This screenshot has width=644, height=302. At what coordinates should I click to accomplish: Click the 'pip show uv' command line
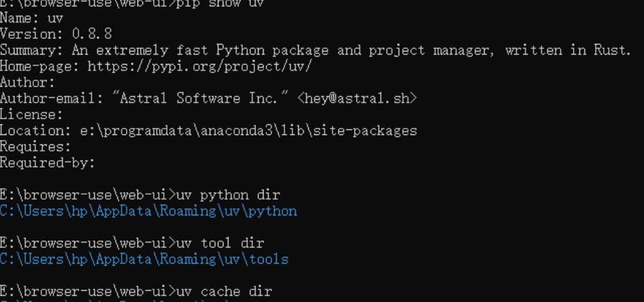132,3
